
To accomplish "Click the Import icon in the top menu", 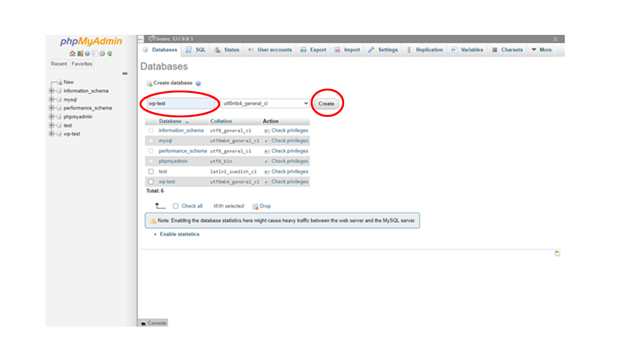I will [337, 49].
